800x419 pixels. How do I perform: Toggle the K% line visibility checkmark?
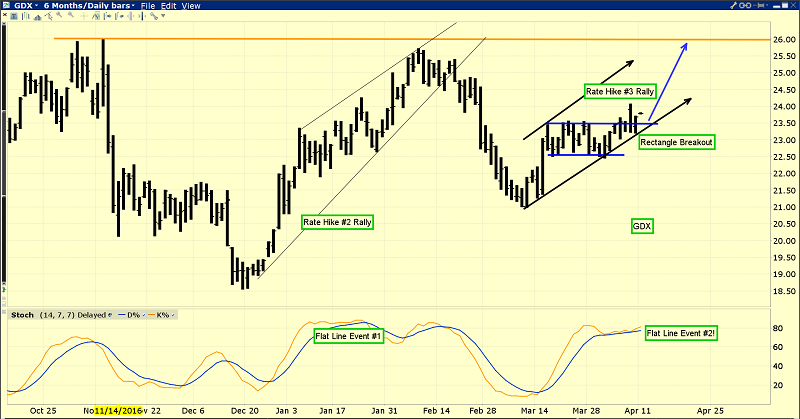point(172,315)
